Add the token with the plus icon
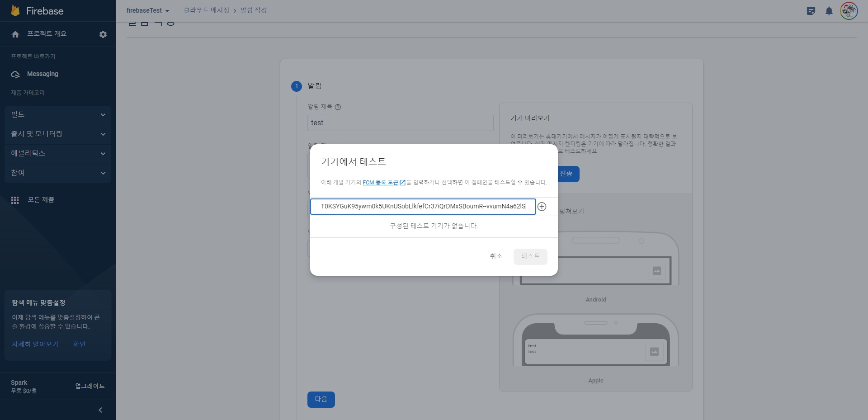868x420 pixels. pyautogui.click(x=542, y=207)
